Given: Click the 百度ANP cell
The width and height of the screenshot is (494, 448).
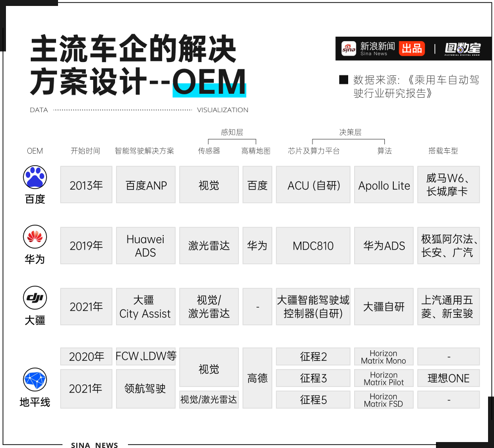Looking at the screenshot, I should point(146,185).
